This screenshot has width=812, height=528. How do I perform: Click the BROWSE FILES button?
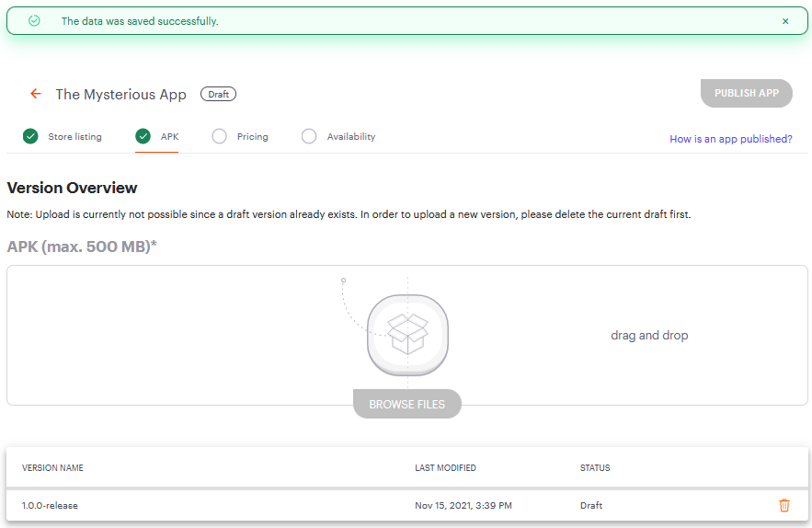click(x=407, y=404)
